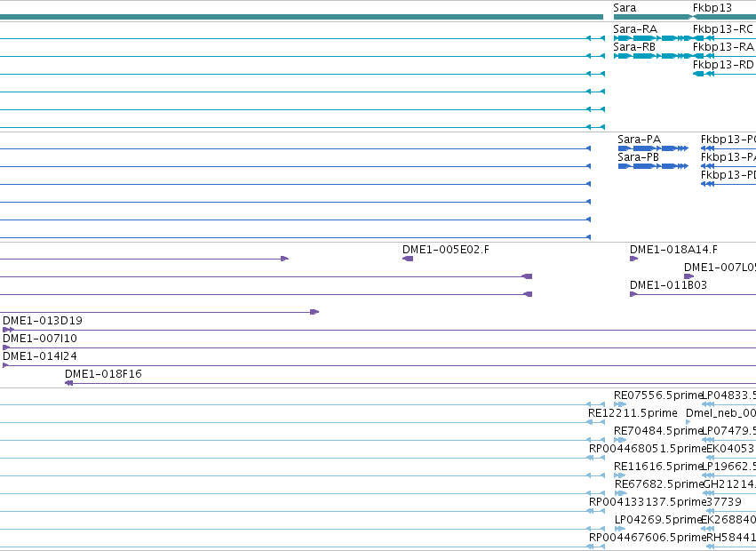Select the DME1-005E02.F feature label
This screenshot has height=551, width=756.
445,250
